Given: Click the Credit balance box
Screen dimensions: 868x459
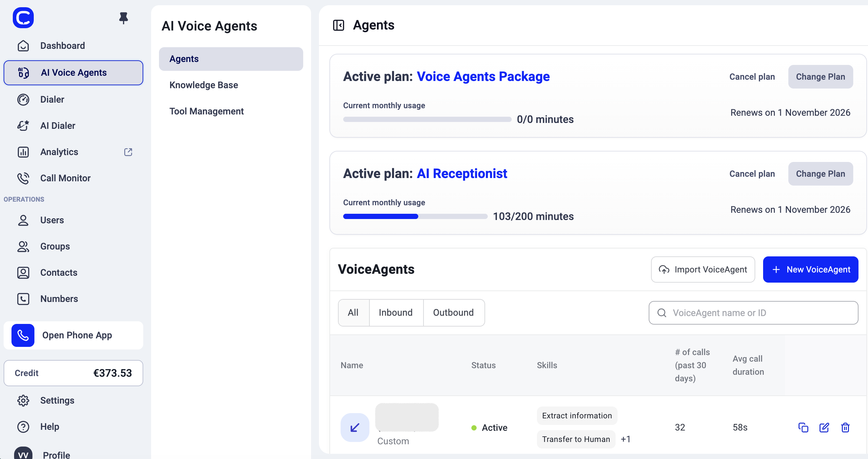Looking at the screenshot, I should pos(73,373).
